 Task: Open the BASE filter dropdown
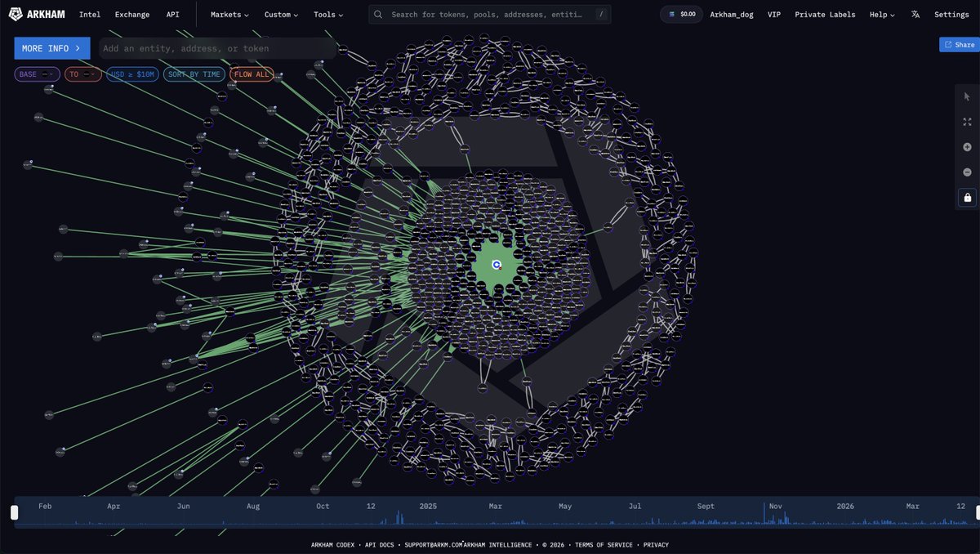click(x=37, y=74)
